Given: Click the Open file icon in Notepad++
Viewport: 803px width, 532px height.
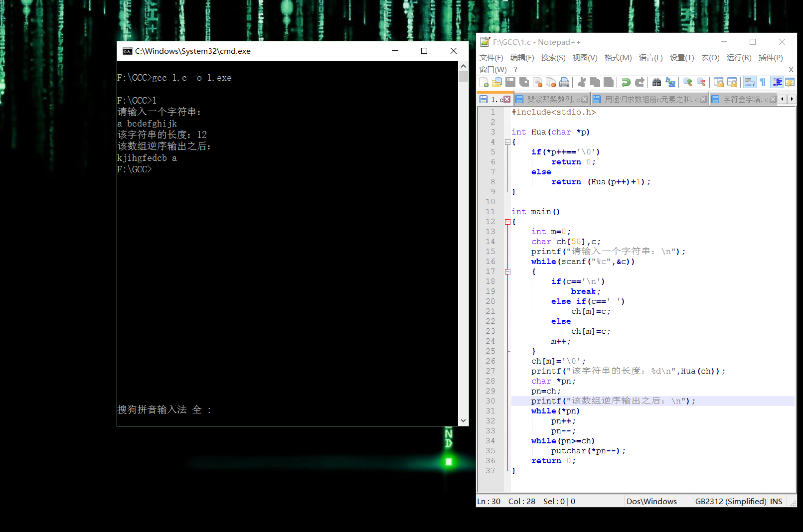Looking at the screenshot, I should point(497,83).
